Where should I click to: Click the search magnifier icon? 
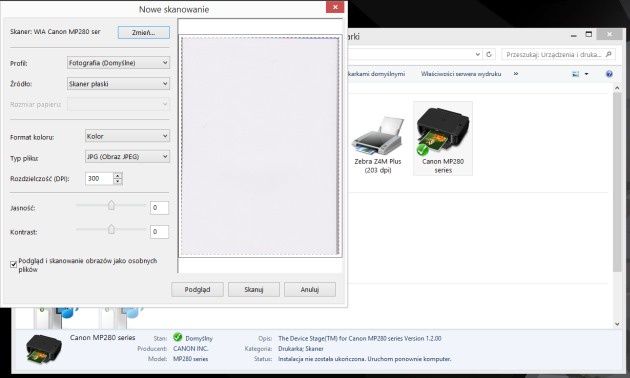[609, 54]
